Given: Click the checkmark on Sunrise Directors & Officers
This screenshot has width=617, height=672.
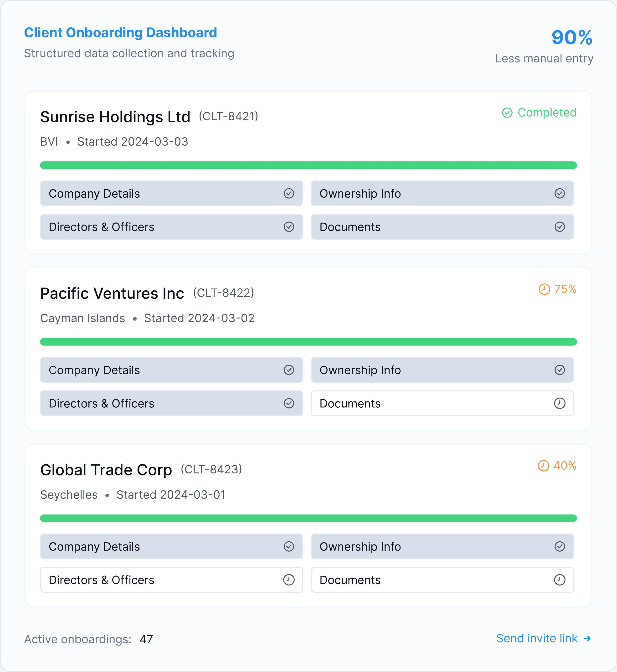Looking at the screenshot, I should (x=289, y=227).
